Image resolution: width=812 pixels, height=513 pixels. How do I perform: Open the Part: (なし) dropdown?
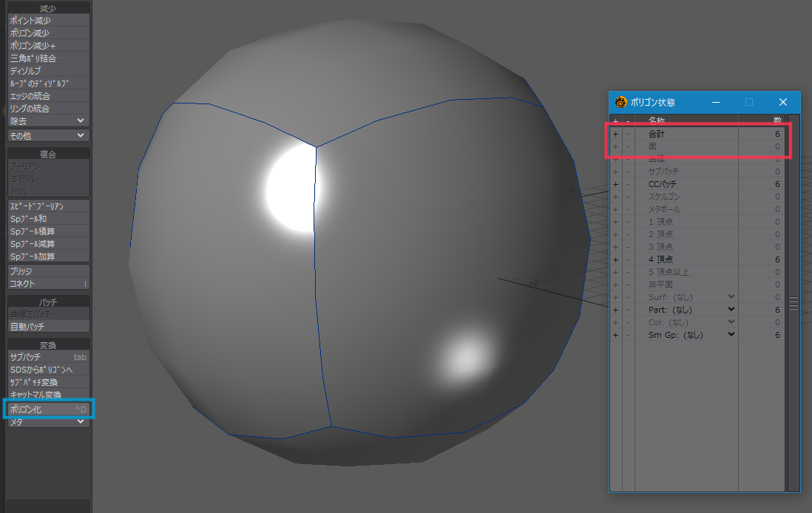(731, 310)
